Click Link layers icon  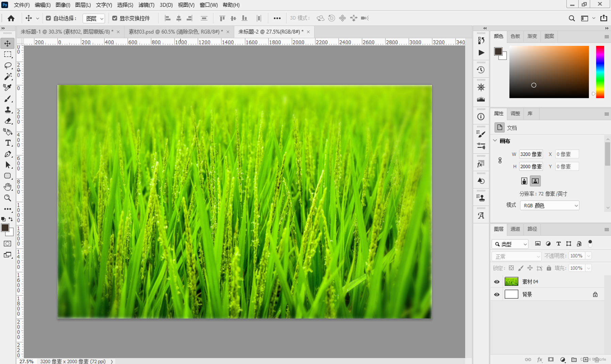coord(528,359)
